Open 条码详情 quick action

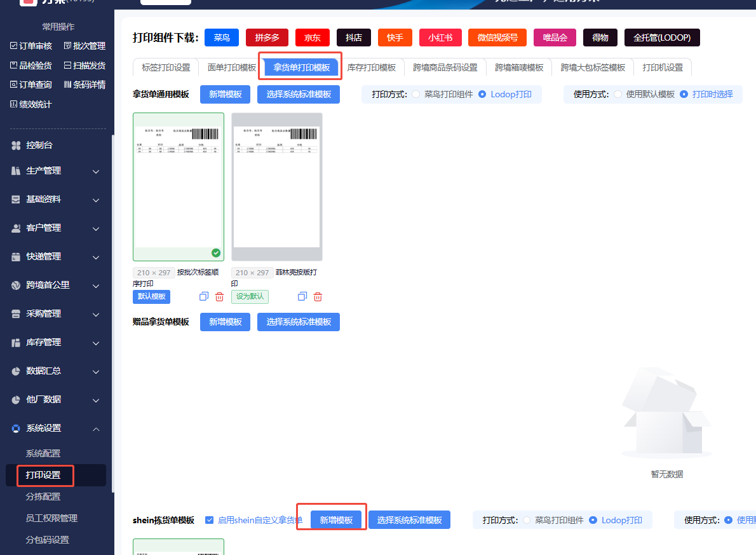(85, 85)
